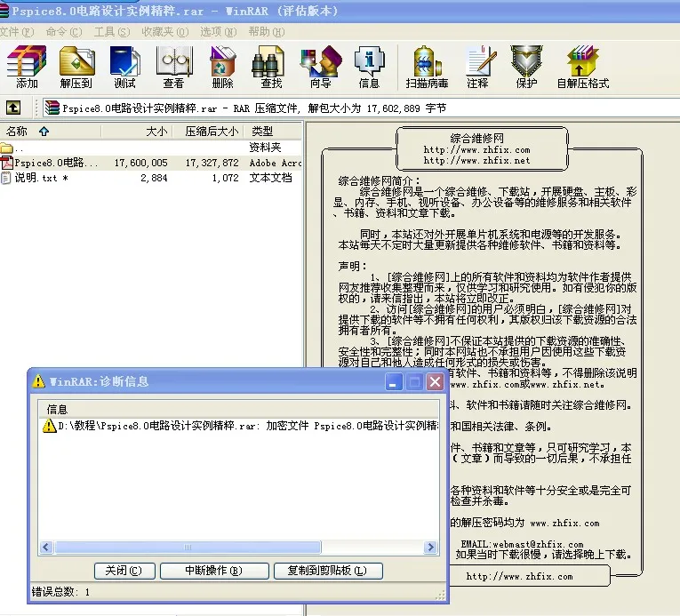The height and width of the screenshot is (616, 680).
Task: Select the '..' 资料夹 parent folder row
Action: 151,148
